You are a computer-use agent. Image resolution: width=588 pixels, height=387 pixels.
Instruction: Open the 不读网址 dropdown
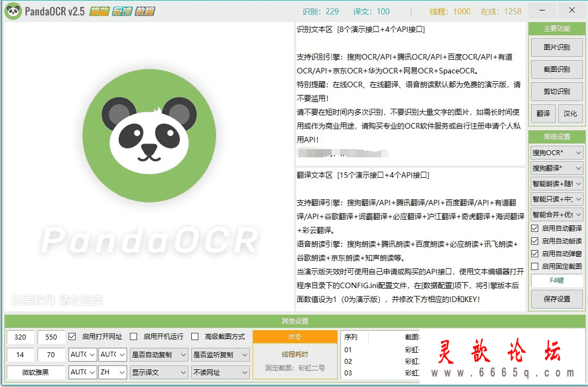click(220, 373)
